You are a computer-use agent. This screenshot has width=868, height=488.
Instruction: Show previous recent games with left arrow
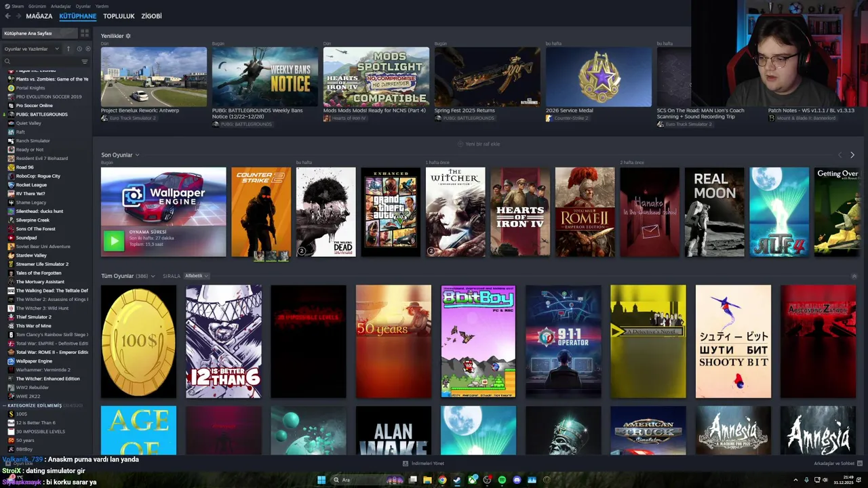840,155
